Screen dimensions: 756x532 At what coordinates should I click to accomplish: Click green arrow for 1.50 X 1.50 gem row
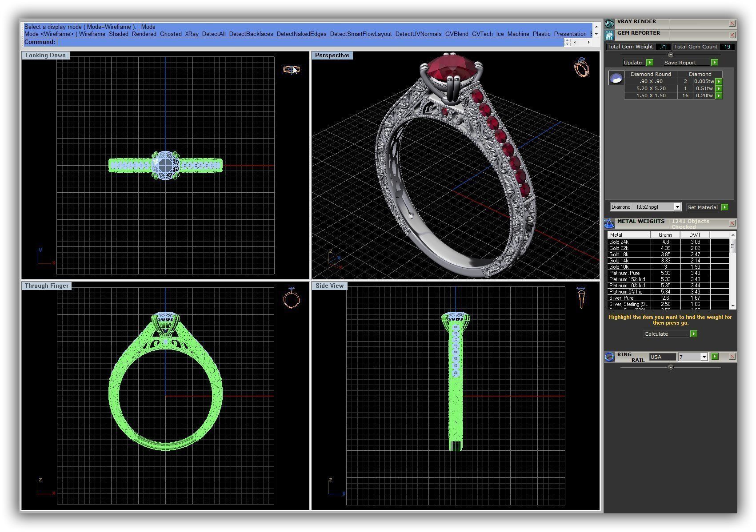[x=719, y=96]
